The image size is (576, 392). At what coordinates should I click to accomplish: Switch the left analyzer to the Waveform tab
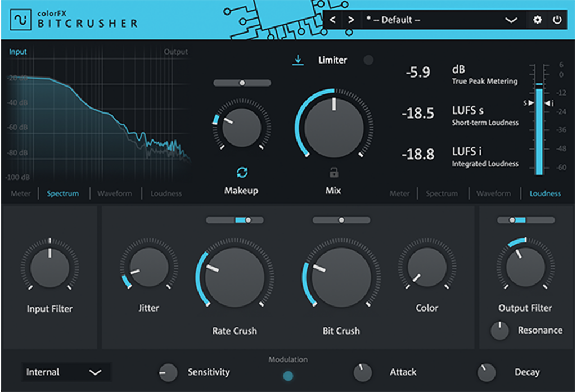coord(114,193)
